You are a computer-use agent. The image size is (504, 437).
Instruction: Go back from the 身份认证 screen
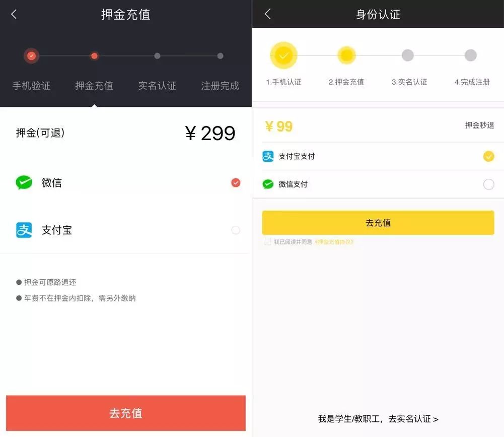coord(267,14)
